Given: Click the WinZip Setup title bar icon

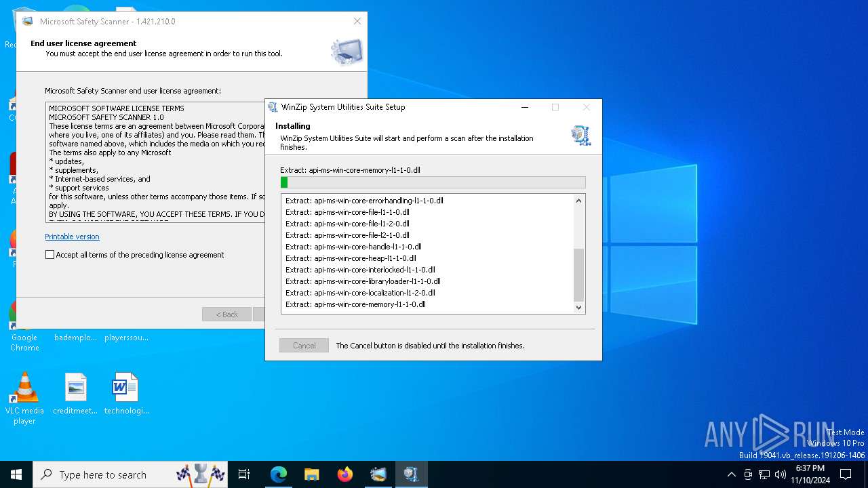Looking at the screenshot, I should [x=273, y=107].
